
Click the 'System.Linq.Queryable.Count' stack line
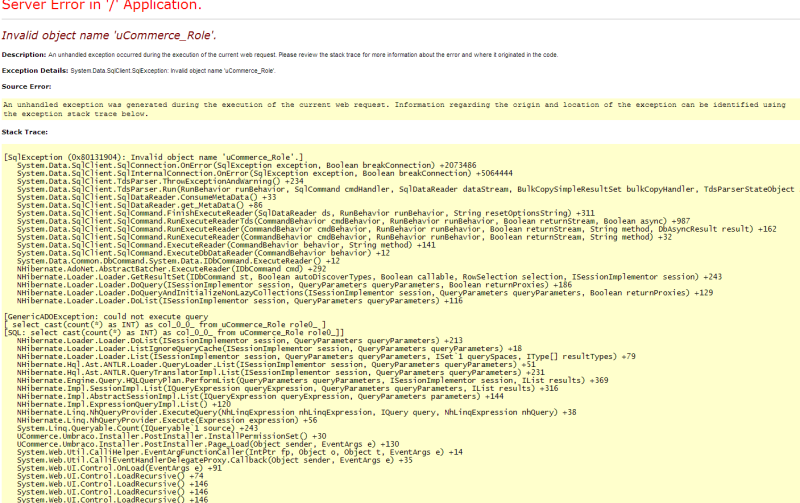tap(137, 428)
